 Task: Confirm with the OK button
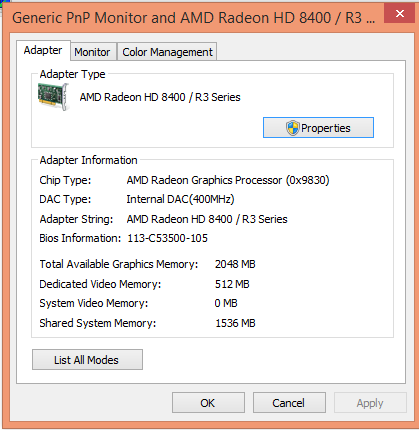[208, 403]
